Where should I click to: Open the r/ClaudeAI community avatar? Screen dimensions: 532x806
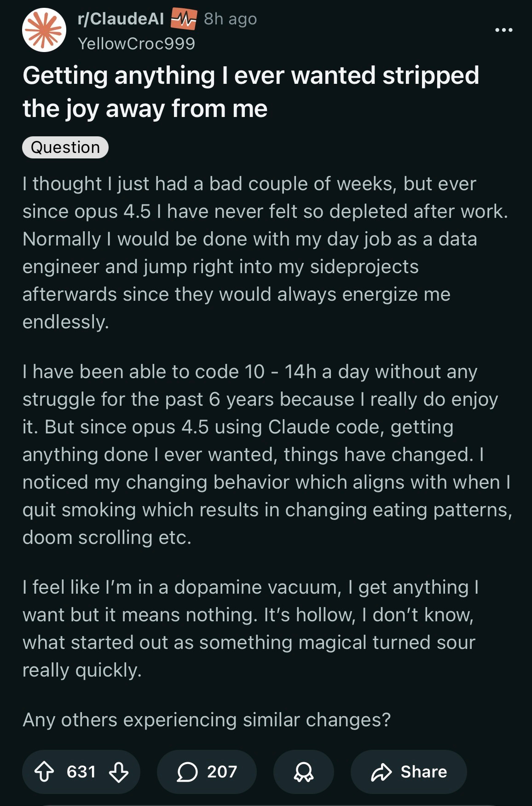click(x=44, y=30)
